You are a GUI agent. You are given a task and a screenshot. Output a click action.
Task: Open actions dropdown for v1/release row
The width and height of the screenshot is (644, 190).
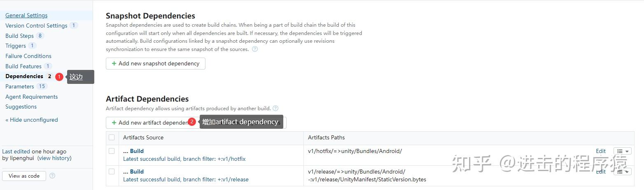(622, 172)
